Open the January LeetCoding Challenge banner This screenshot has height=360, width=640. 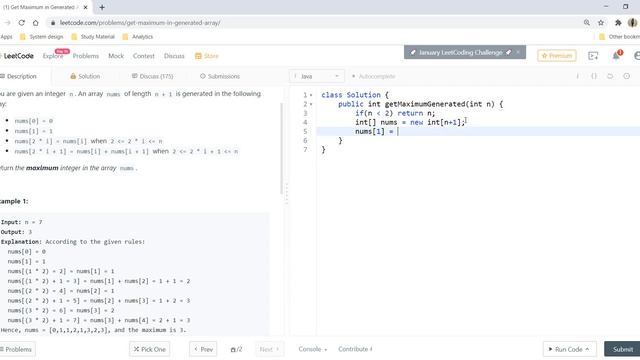click(x=461, y=52)
